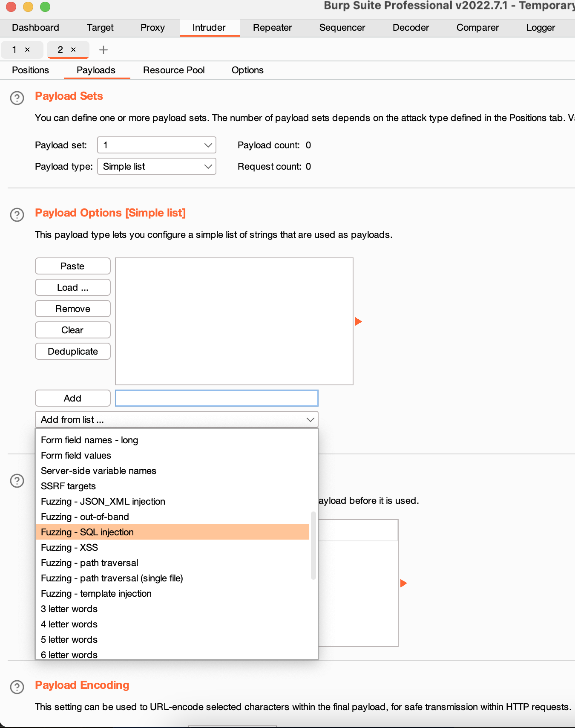Switch to the Dashboard tab

click(36, 28)
